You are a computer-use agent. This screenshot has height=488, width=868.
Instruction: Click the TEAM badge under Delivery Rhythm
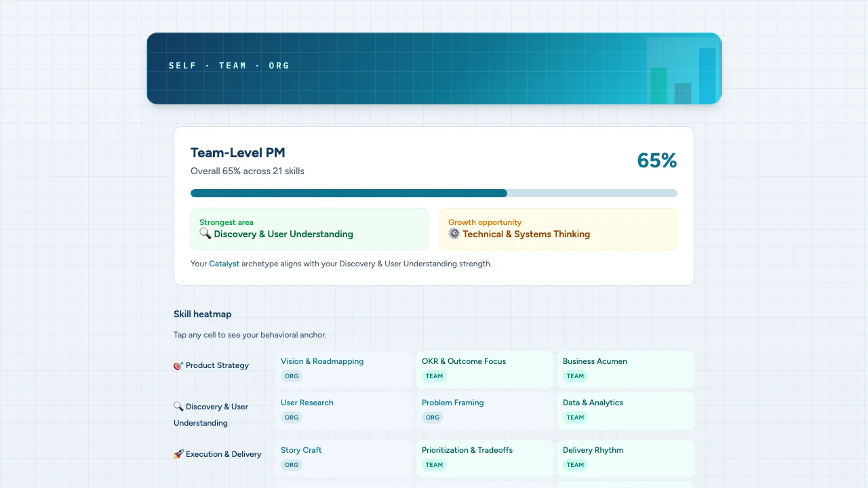pos(576,465)
